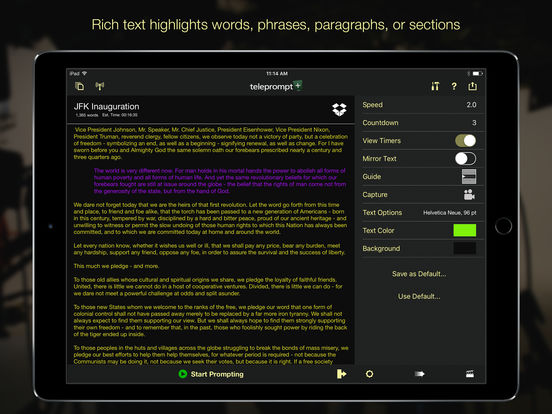Tap the Countdown value 3
552x414 pixels.
[x=474, y=123]
